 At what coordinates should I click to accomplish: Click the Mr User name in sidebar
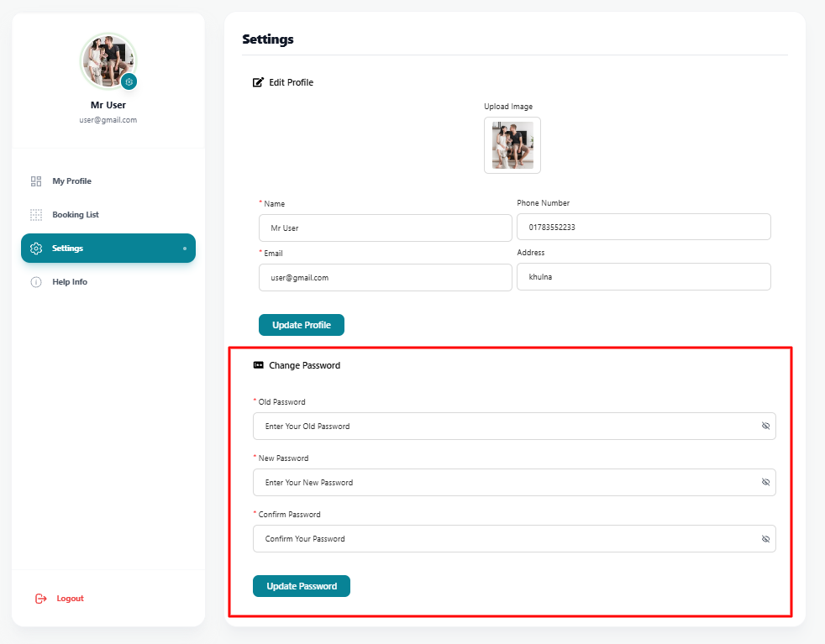click(x=108, y=105)
